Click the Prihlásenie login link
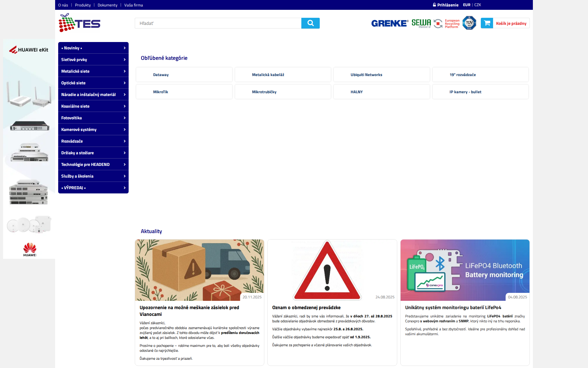Viewport: 588px width, 368px height. click(x=448, y=5)
